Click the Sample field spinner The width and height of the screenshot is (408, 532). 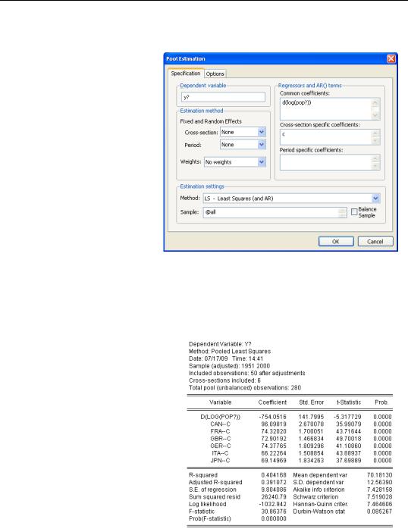[342, 212]
